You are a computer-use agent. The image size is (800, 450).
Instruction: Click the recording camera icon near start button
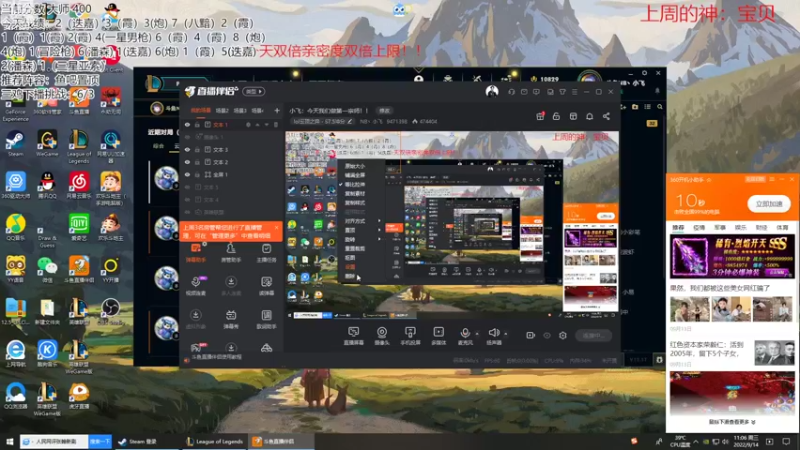click(531, 335)
